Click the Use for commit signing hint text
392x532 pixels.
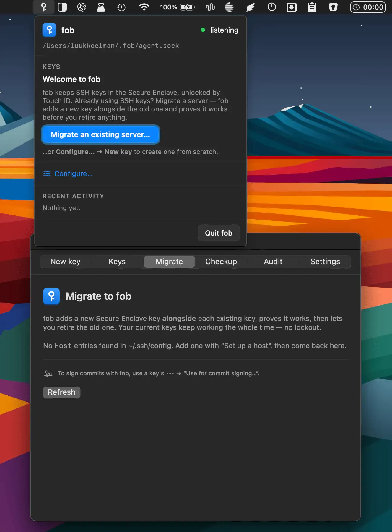(159, 373)
